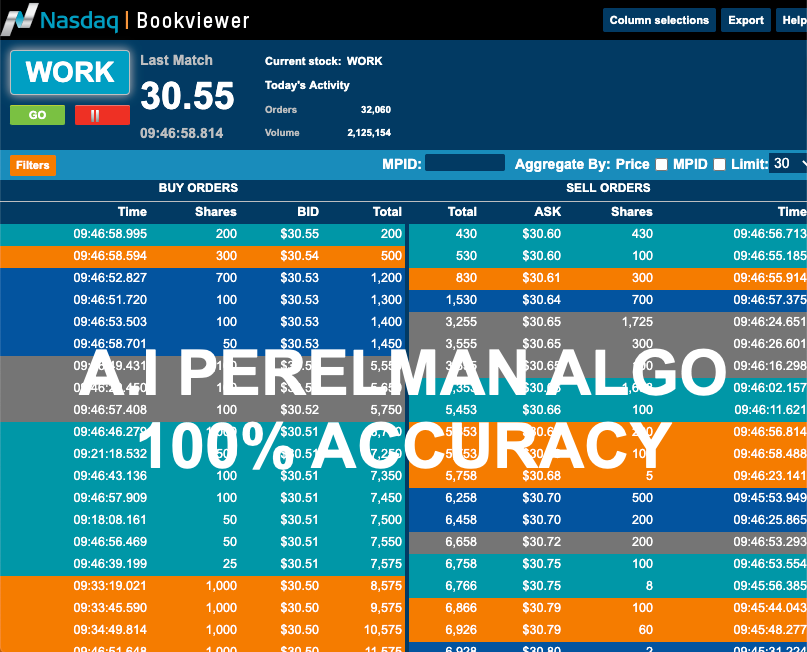Click the BID column header
The image size is (807, 652).
(x=308, y=212)
